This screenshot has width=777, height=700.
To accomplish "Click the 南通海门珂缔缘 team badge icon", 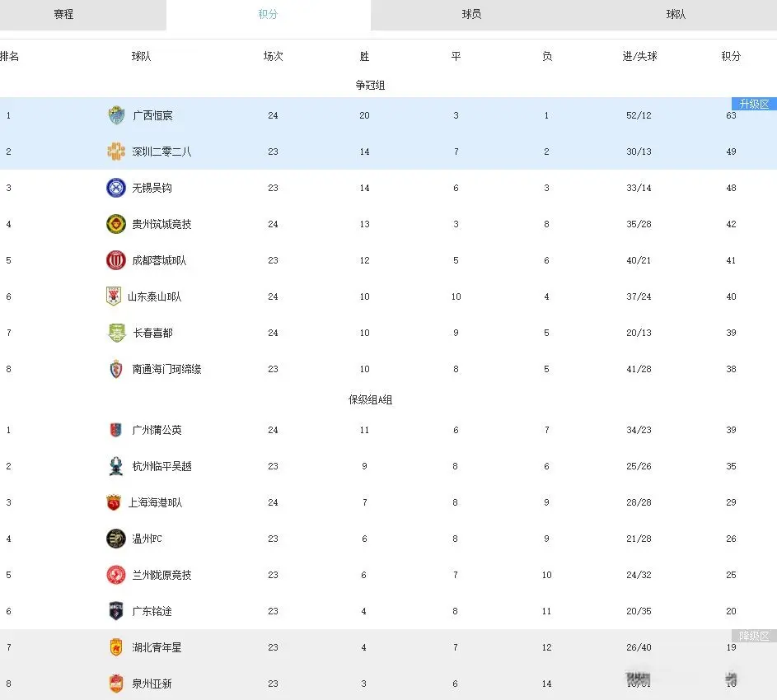I will click(116, 369).
